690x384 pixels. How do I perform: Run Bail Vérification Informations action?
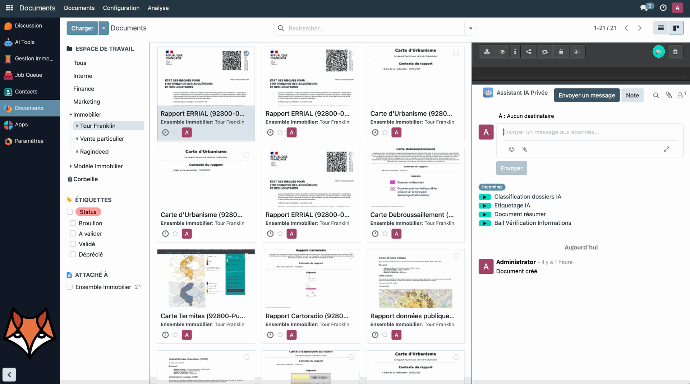coord(484,223)
